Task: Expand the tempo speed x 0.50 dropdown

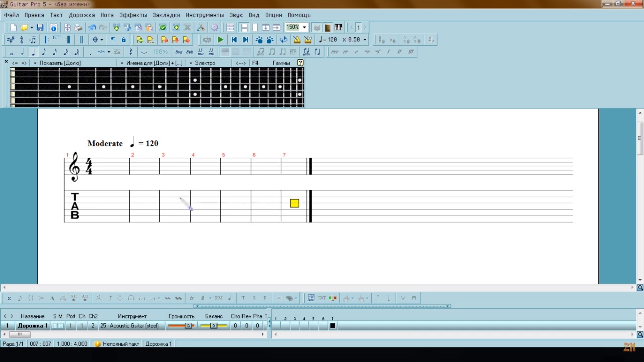Action: click(x=365, y=40)
